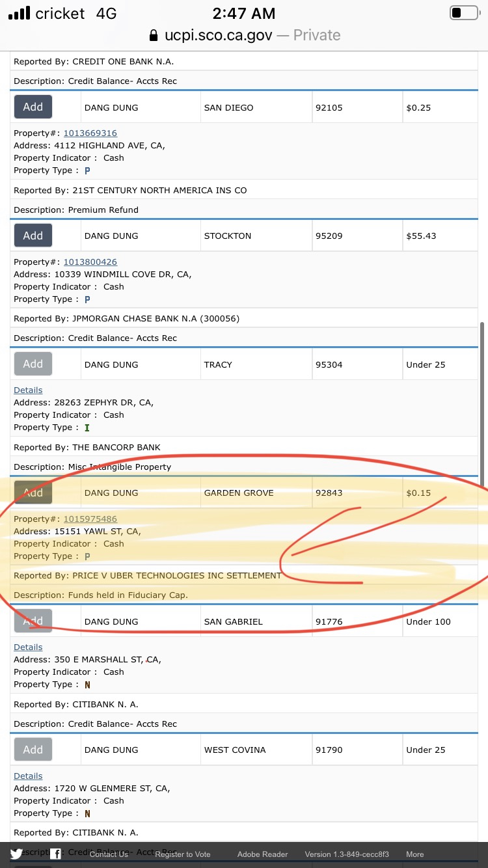Select Description: Premium Refund
The image size is (488, 868).
(76, 210)
